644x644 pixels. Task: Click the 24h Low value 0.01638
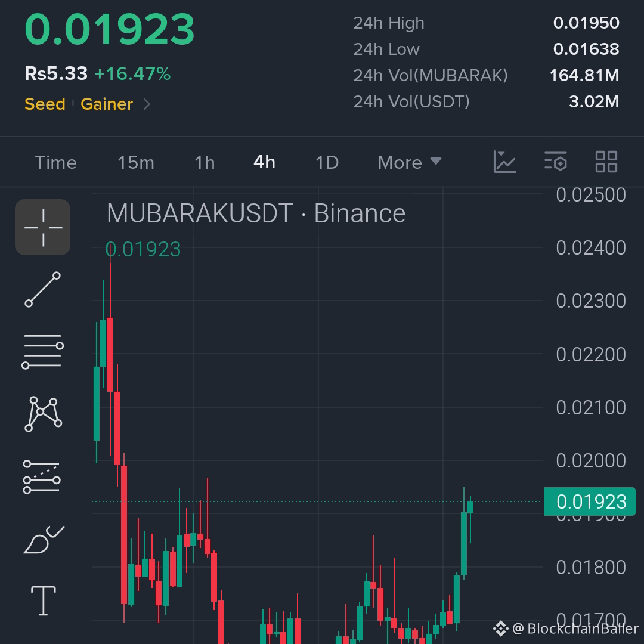[x=586, y=49]
